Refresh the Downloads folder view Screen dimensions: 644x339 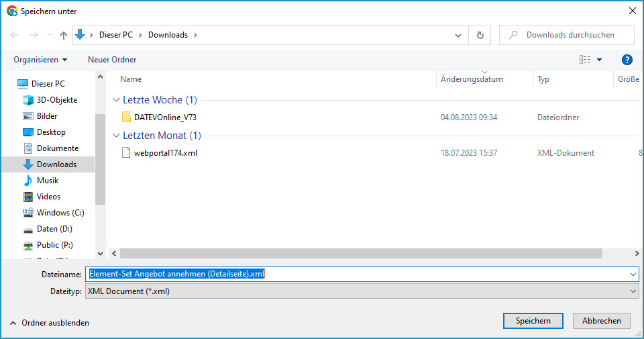480,35
